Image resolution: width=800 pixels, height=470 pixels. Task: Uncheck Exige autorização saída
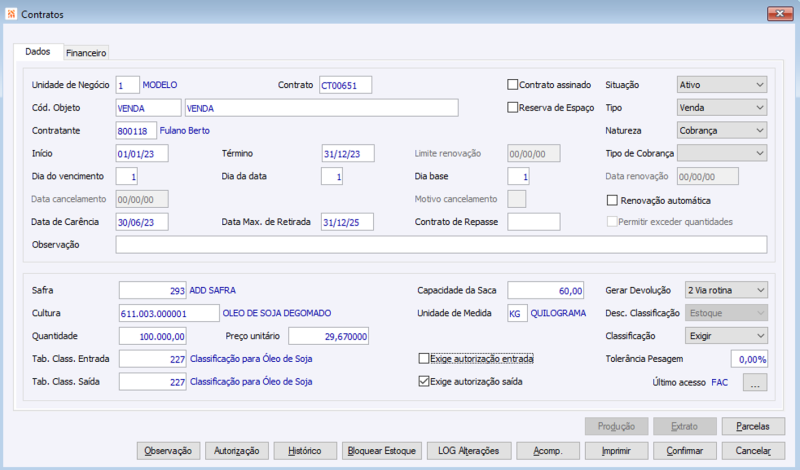pyautogui.click(x=424, y=382)
